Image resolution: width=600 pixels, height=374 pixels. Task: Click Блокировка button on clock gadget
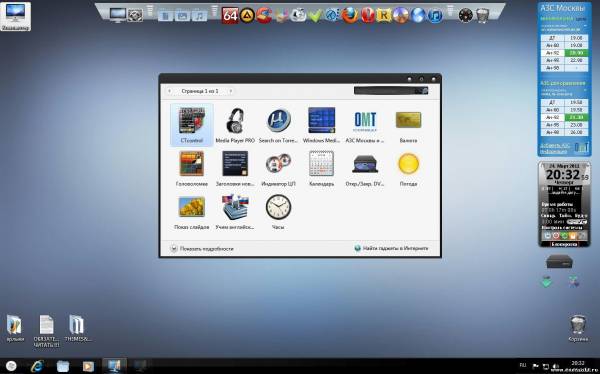pyautogui.click(x=563, y=244)
